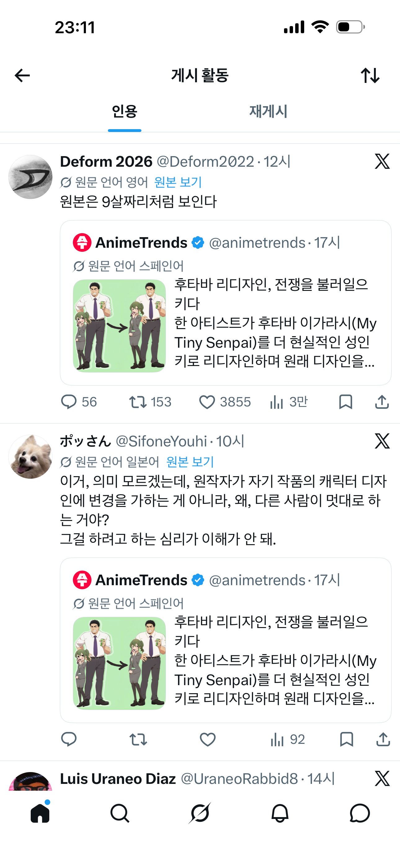Open Search from the bottom navigation
This screenshot has height=868, width=400.
(x=120, y=813)
